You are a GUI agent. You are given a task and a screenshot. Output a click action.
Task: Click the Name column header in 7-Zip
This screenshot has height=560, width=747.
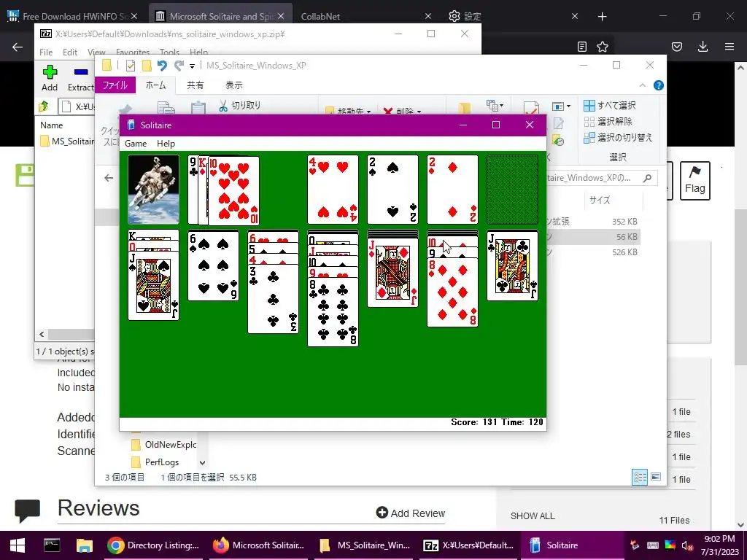coord(52,125)
